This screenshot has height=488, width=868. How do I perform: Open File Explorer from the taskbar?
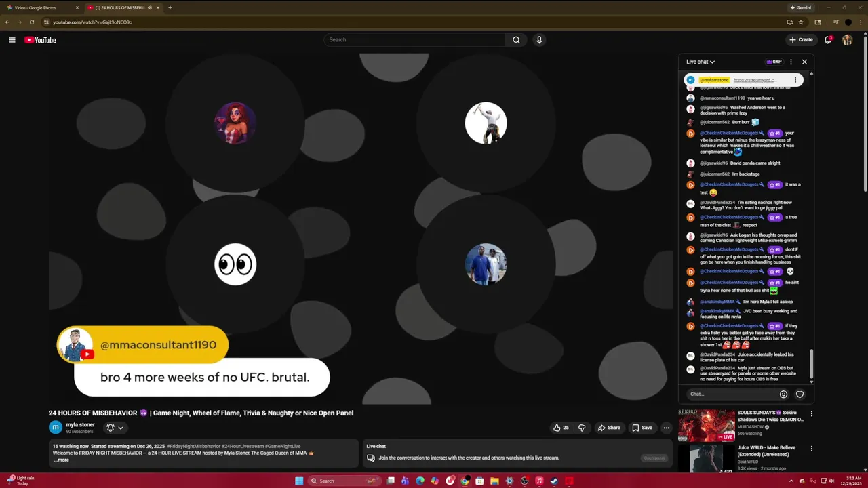[494, 481]
